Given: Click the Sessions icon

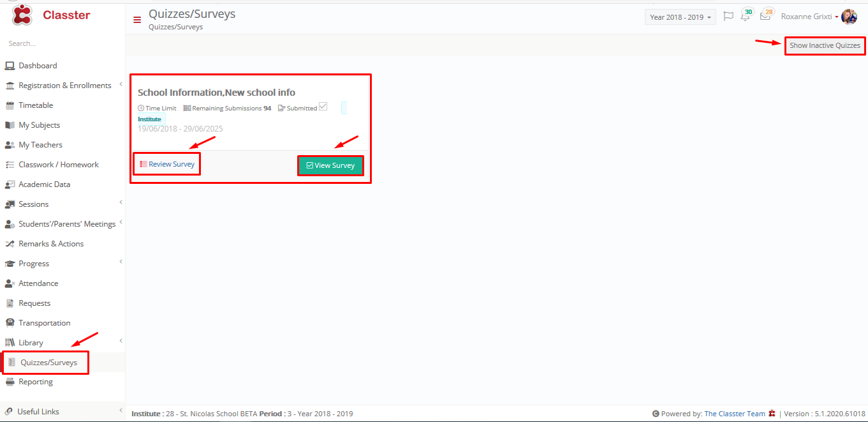Looking at the screenshot, I should pyautogui.click(x=10, y=204).
